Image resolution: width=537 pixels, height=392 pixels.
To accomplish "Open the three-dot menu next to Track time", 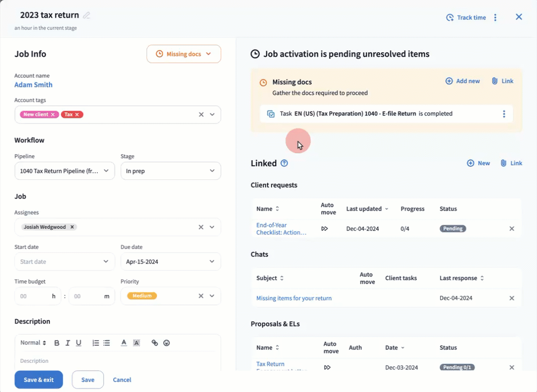I will [x=495, y=18].
